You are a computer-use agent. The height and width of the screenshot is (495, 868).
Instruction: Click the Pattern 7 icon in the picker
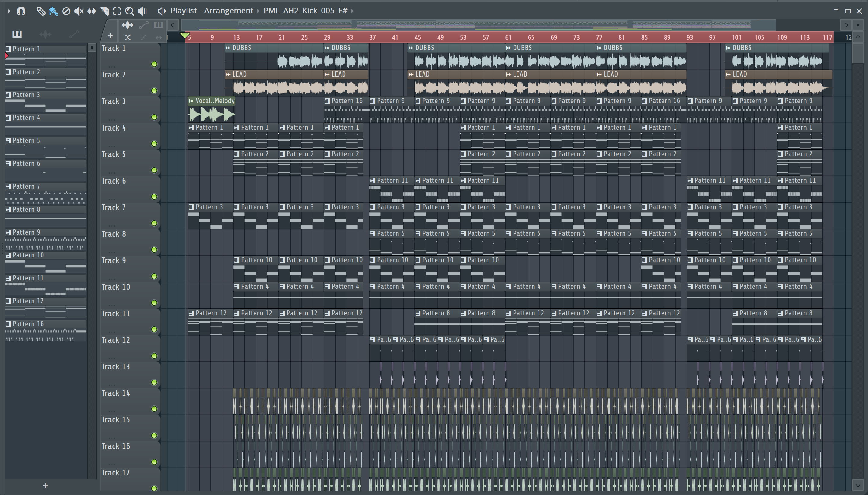8,186
